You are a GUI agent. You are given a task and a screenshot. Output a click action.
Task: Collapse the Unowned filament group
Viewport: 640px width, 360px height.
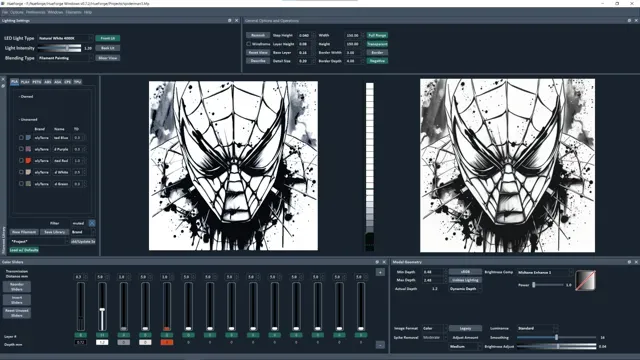(28, 120)
